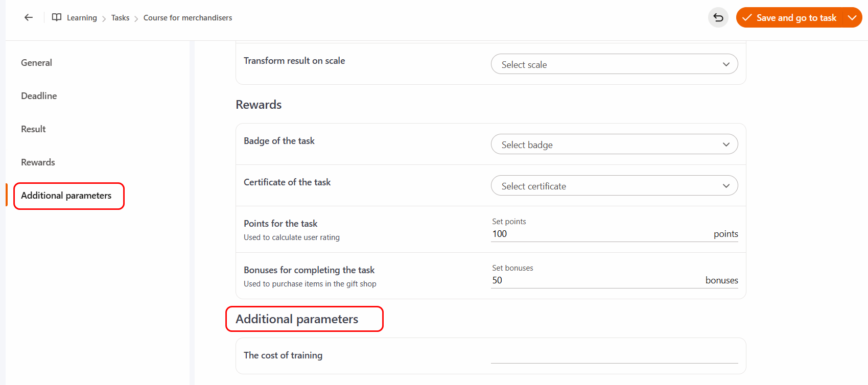Screen dimensions: 868x385
Task: Open the Select certificate dropdown
Action: tap(614, 186)
